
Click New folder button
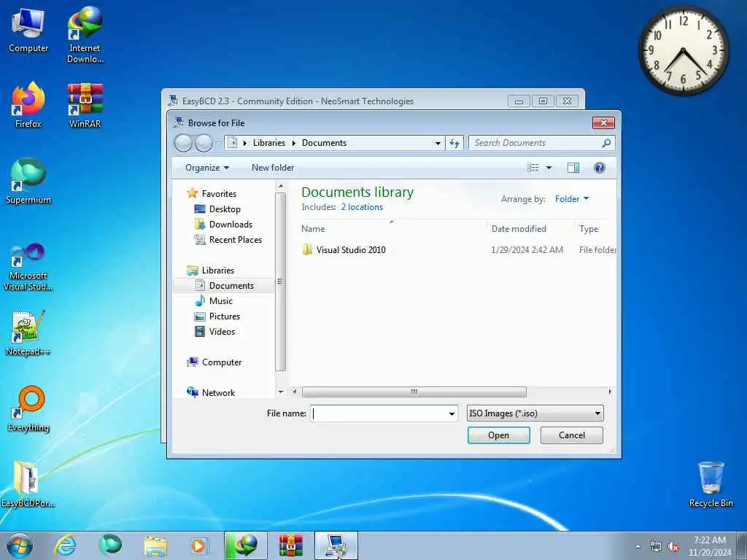273,168
